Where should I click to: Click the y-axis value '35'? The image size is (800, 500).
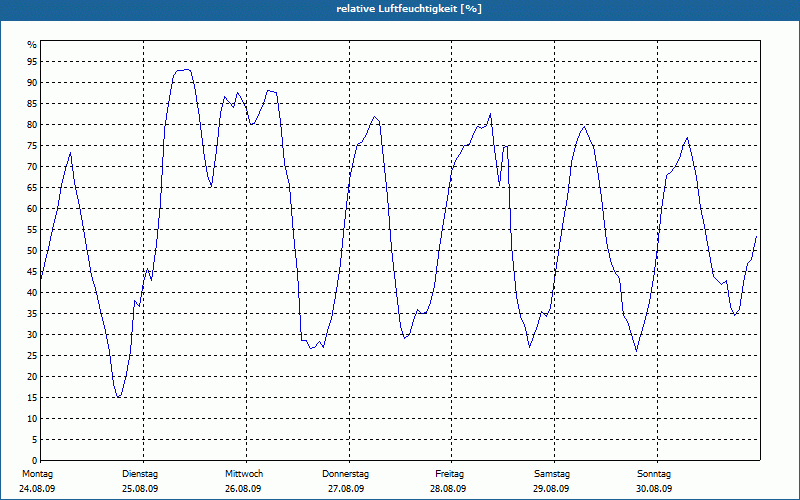[x=32, y=314]
